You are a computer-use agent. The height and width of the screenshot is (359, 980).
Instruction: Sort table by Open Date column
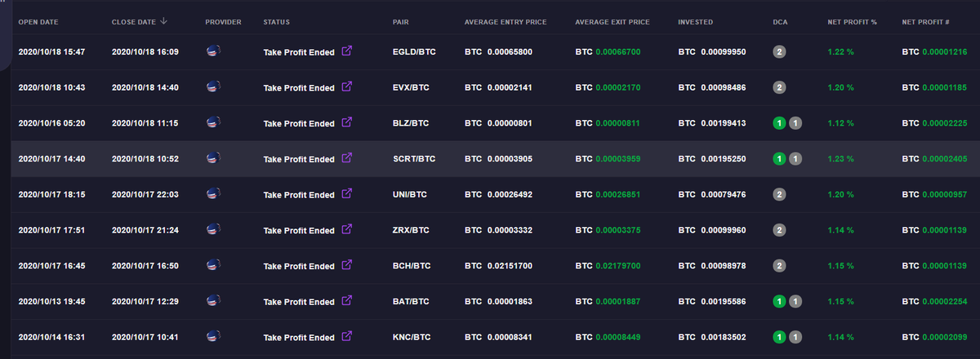pyautogui.click(x=38, y=21)
